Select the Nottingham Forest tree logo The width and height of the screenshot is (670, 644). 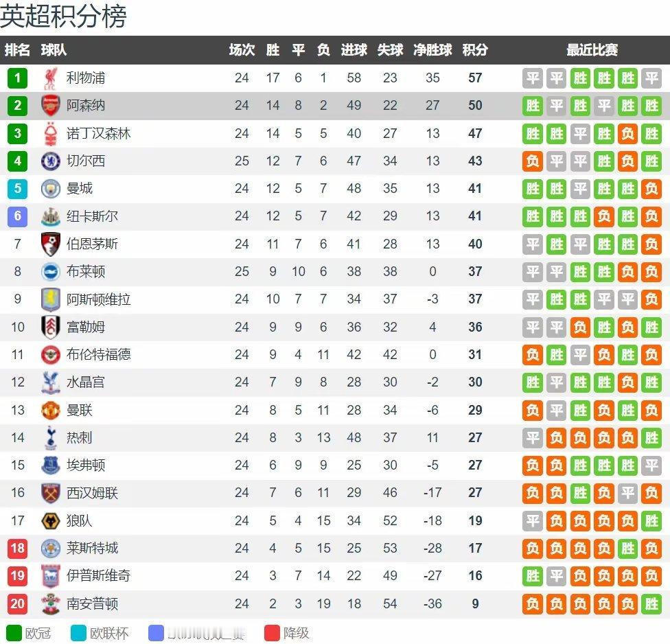(50, 133)
